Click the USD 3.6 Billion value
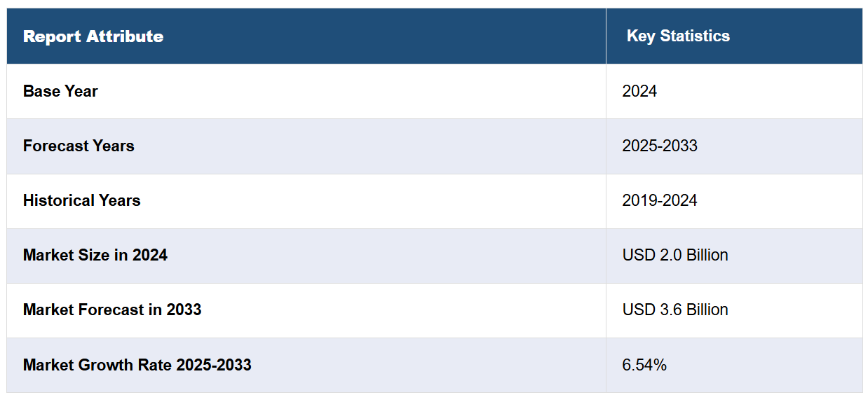Screen dimensions: 868x402 pyautogui.click(x=675, y=310)
